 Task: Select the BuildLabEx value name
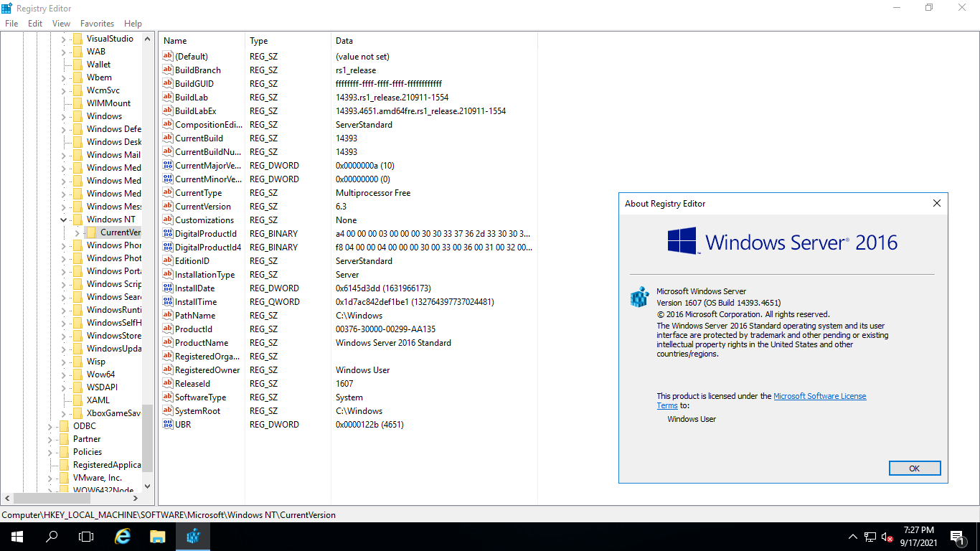click(195, 111)
